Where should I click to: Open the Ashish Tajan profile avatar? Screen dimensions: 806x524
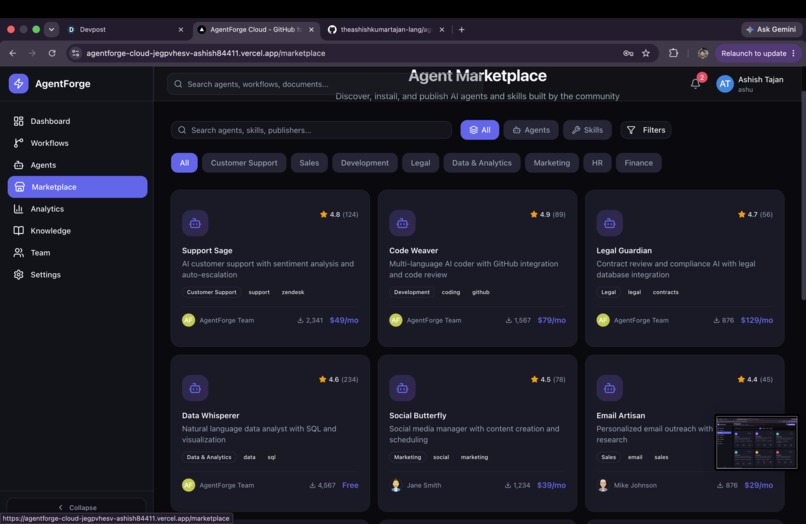725,84
